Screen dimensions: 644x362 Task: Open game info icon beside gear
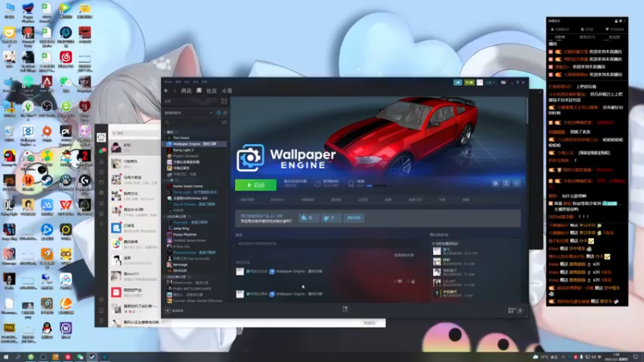(x=506, y=183)
